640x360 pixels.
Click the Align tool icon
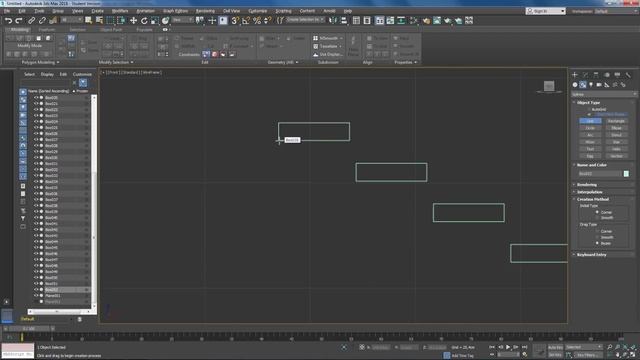pyautogui.click(x=344, y=20)
